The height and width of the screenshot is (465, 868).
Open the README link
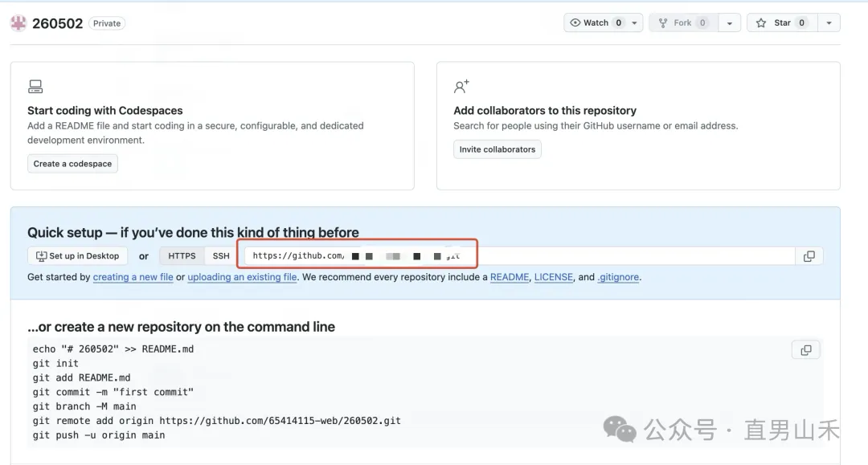510,277
